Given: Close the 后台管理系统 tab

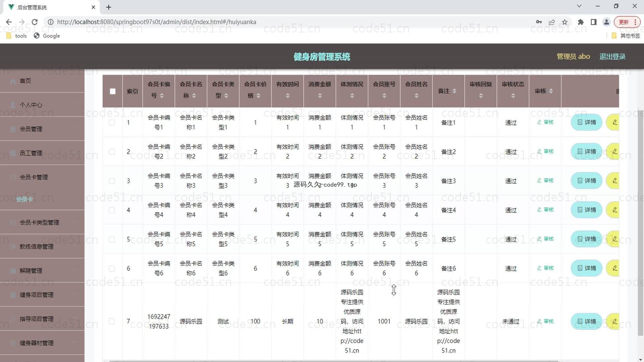Looking at the screenshot, I should tap(93, 7).
